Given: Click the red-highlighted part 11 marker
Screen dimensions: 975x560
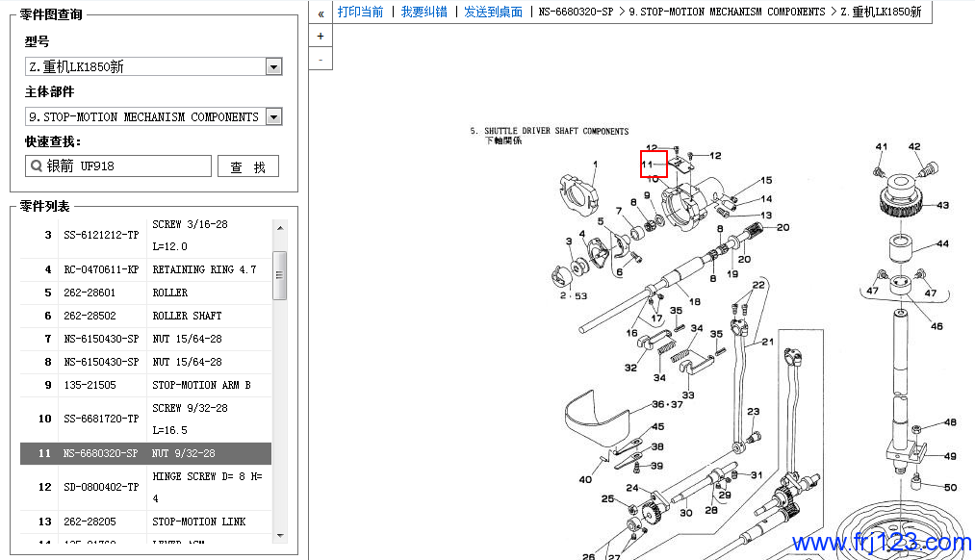Looking at the screenshot, I should 654,165.
